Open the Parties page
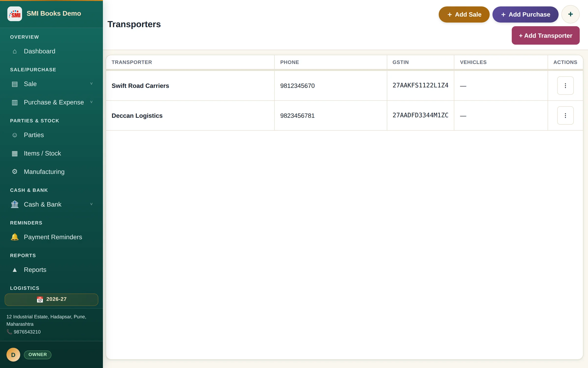The width and height of the screenshot is (588, 368). click(51, 135)
